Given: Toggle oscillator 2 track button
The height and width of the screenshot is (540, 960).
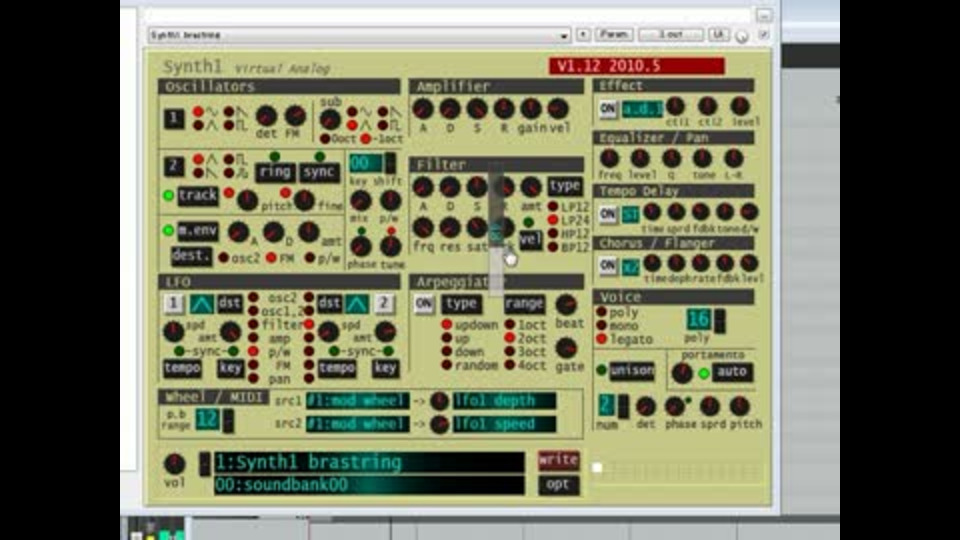Looking at the screenshot, I should click(197, 195).
